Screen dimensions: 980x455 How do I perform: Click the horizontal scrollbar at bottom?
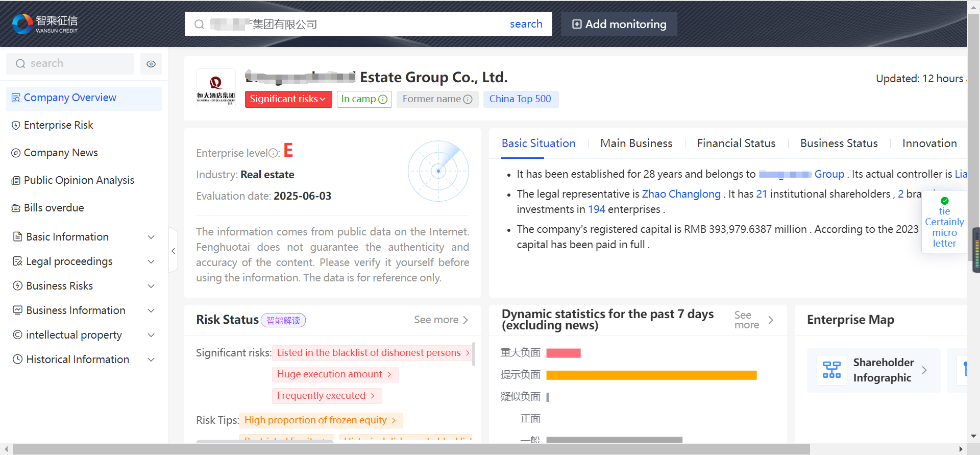411,449
